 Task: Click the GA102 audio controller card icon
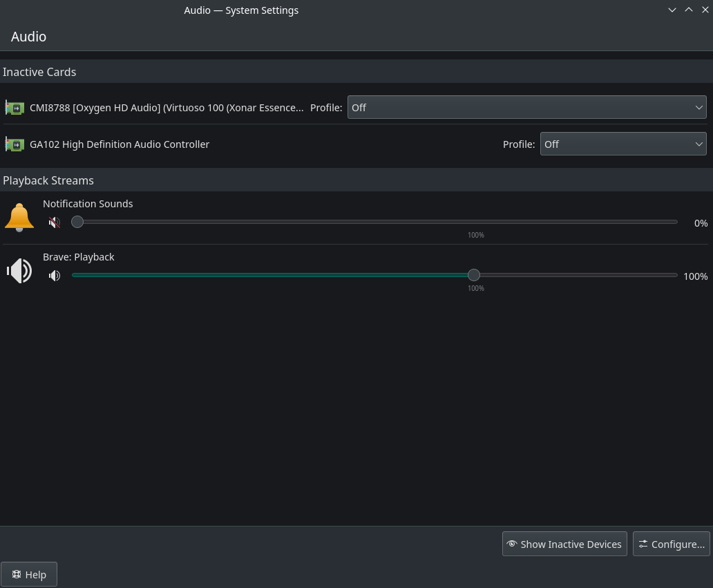[x=15, y=144]
